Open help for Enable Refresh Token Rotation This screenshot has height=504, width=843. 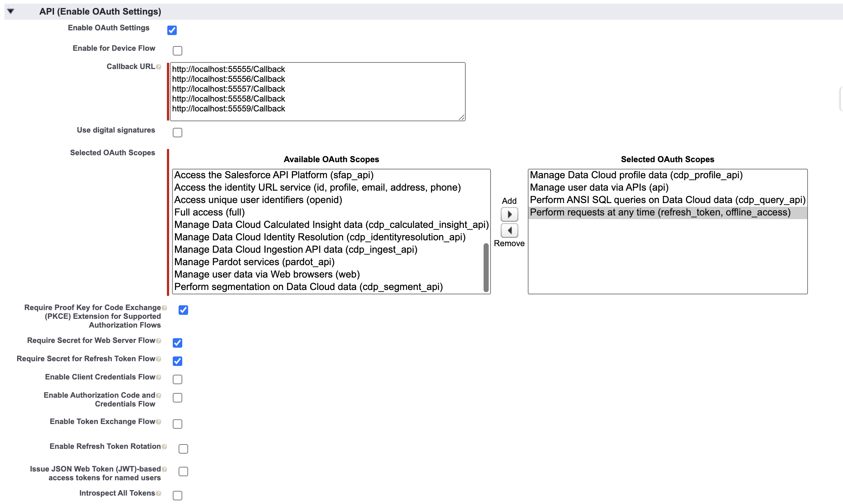164,446
